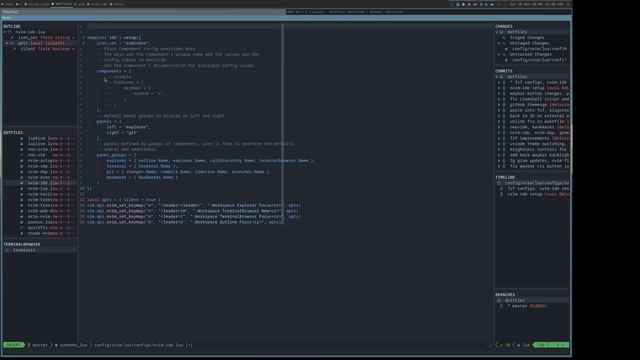Select Staged Changes in the Changes panel

(x=527, y=38)
